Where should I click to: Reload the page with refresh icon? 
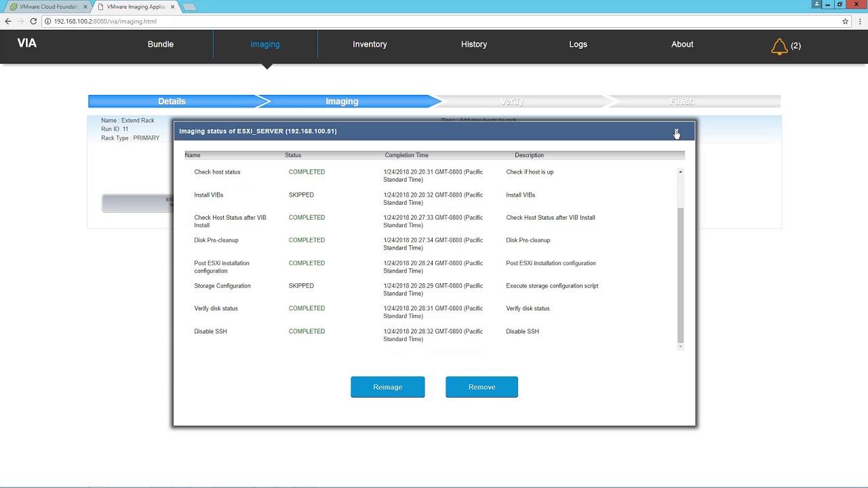click(33, 21)
